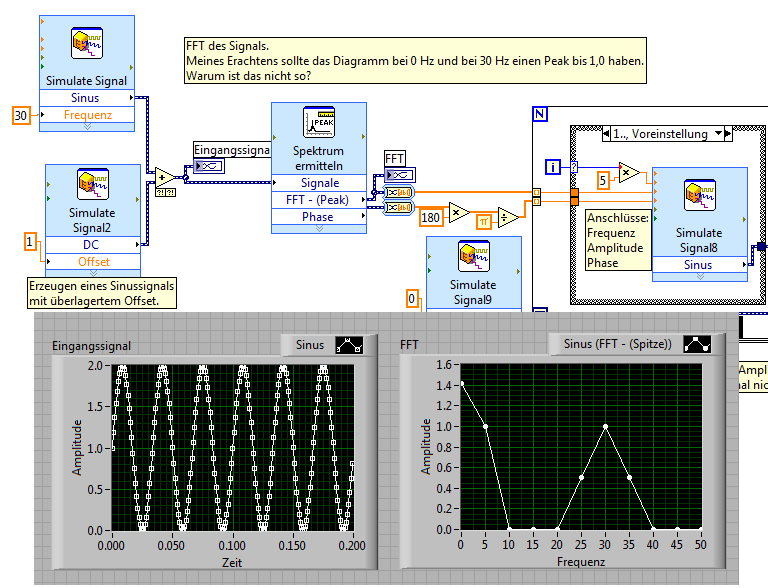Expand the Simulate Signal8 terminal list
The height and width of the screenshot is (588, 768).
coord(700,277)
